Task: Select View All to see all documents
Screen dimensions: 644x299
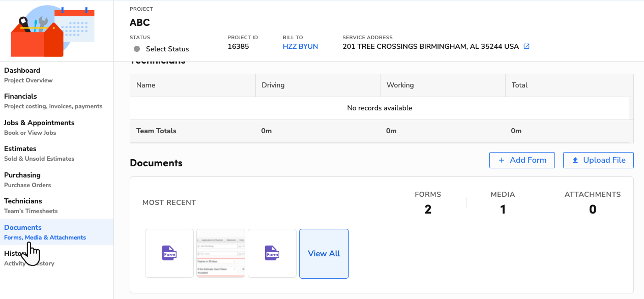Action: point(324,253)
